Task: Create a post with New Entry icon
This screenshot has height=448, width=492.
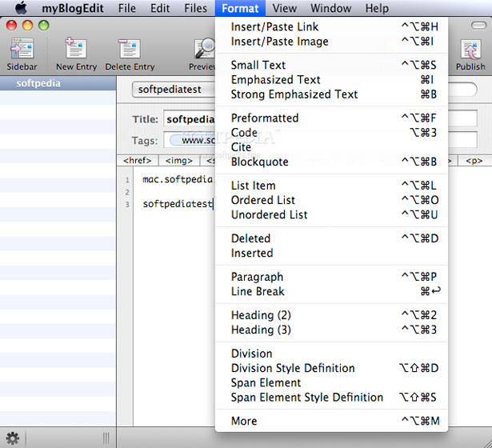Action: (x=76, y=48)
